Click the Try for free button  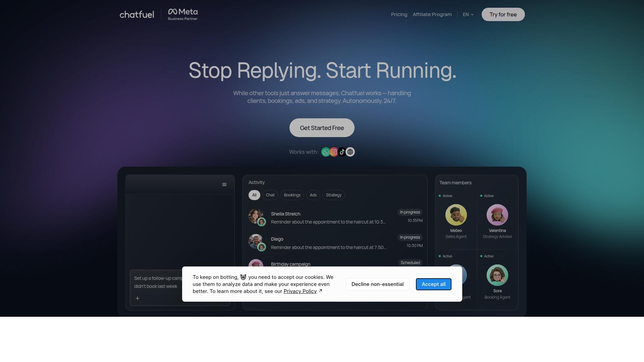click(x=503, y=14)
